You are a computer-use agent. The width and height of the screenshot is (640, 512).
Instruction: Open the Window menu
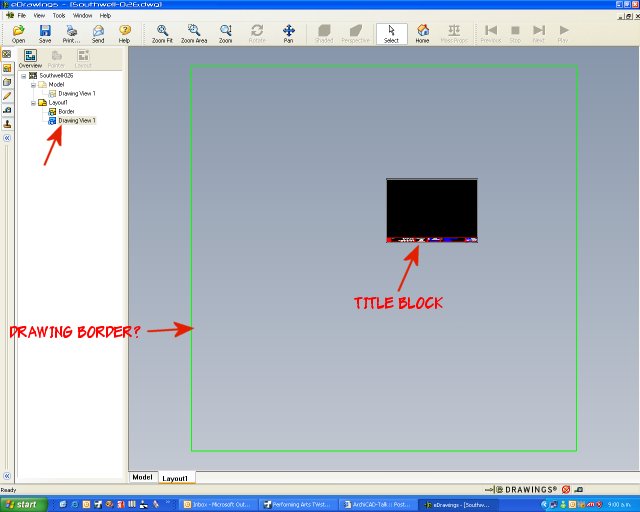coord(82,16)
